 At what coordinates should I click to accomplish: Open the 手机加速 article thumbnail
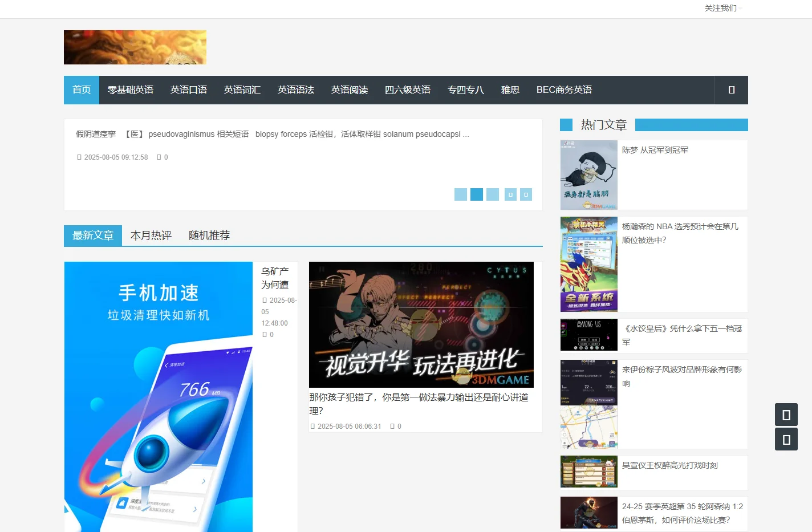159,397
